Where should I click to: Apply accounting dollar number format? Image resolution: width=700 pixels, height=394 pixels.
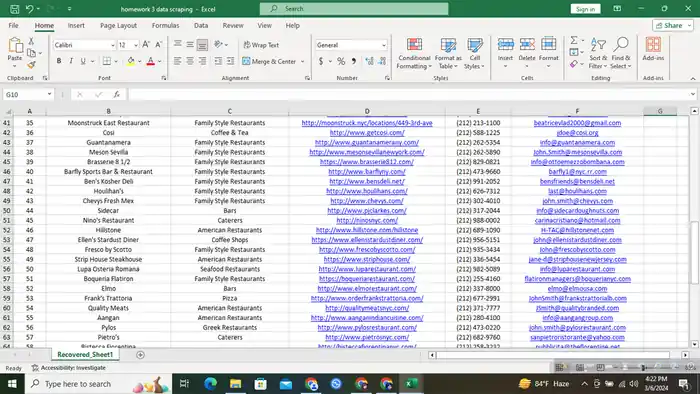(x=321, y=61)
